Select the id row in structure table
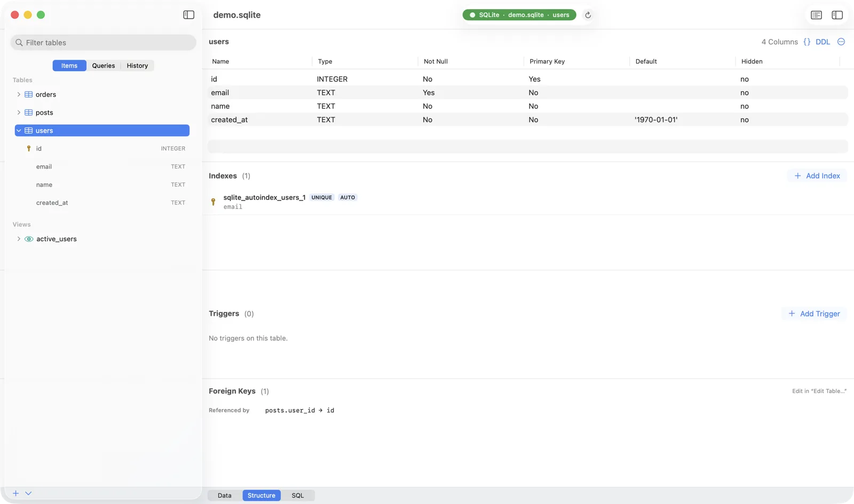 528,79
